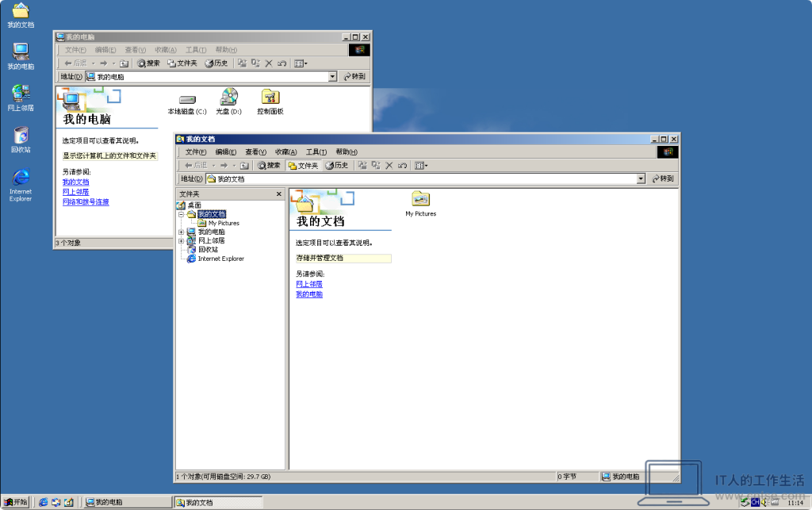This screenshot has height=510, width=812.
Task: Click CH language indicator in system tray
Action: tap(755, 503)
